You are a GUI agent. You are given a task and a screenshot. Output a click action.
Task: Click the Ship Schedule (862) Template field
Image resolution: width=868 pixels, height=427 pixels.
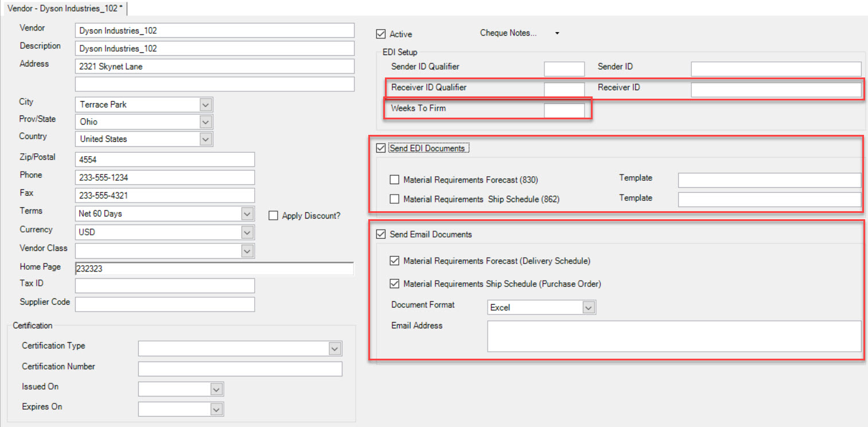tap(770, 199)
